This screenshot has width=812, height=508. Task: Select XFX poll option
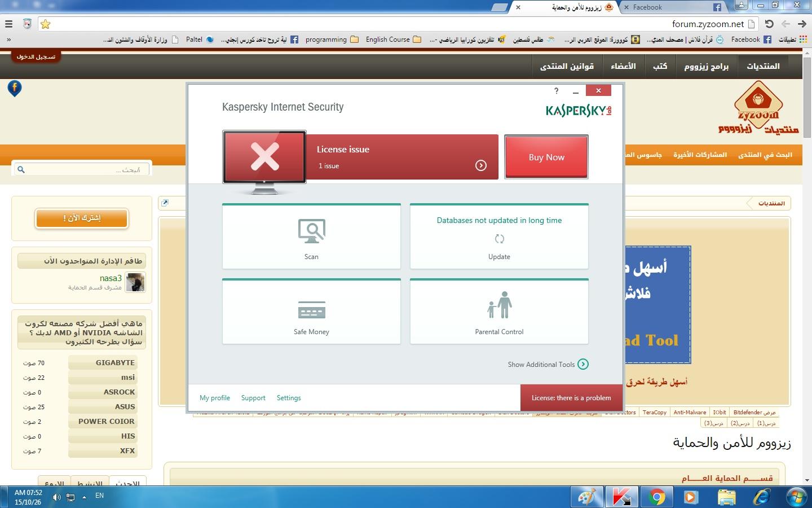pyautogui.click(x=103, y=451)
